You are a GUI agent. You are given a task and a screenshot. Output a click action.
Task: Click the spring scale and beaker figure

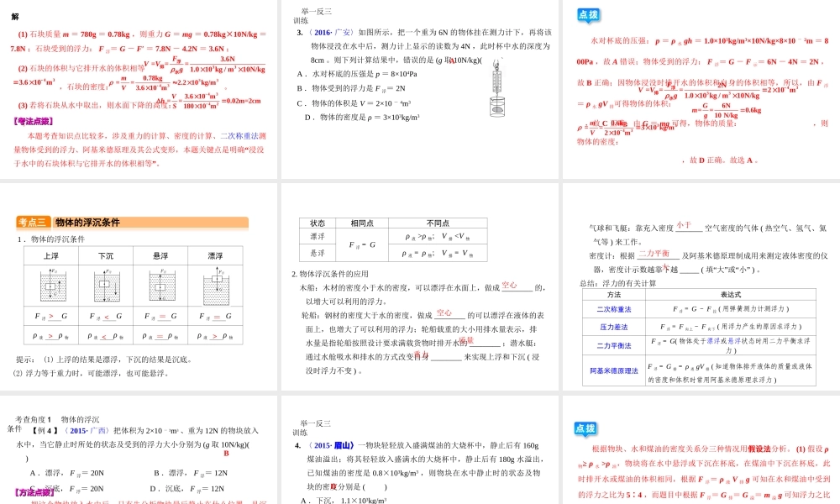click(496, 88)
